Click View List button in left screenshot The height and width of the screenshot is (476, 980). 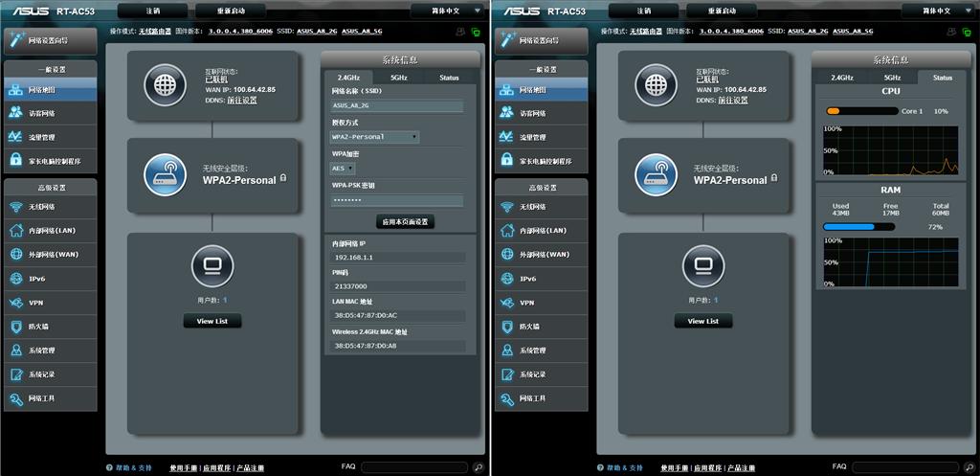[212, 321]
